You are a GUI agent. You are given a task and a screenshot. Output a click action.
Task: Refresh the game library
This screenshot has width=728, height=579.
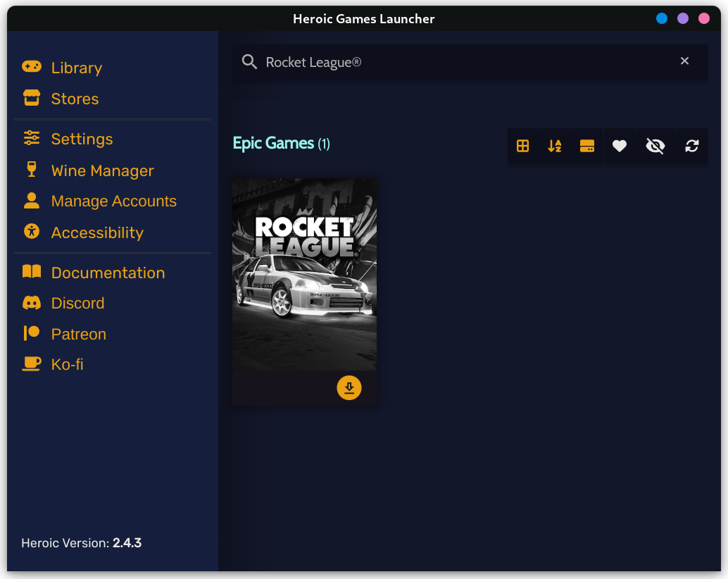pos(691,146)
